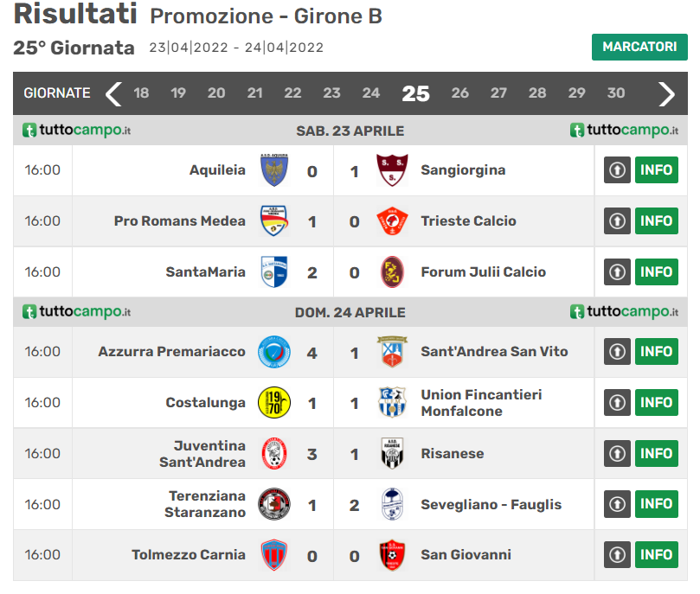
Task: Open the Forum Julii Calcio team link
Action: point(483,272)
